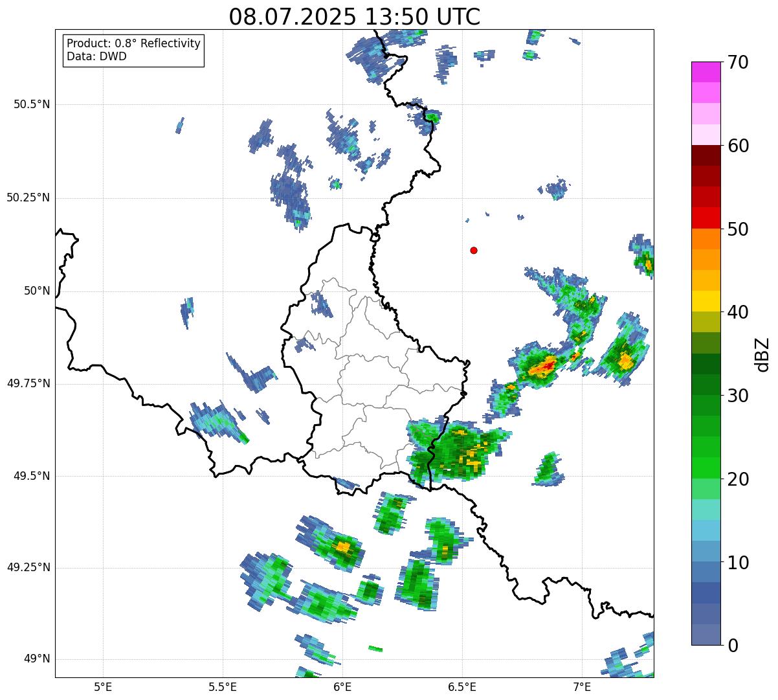
Task: Click the 5°E longitude label
Action: [103, 686]
